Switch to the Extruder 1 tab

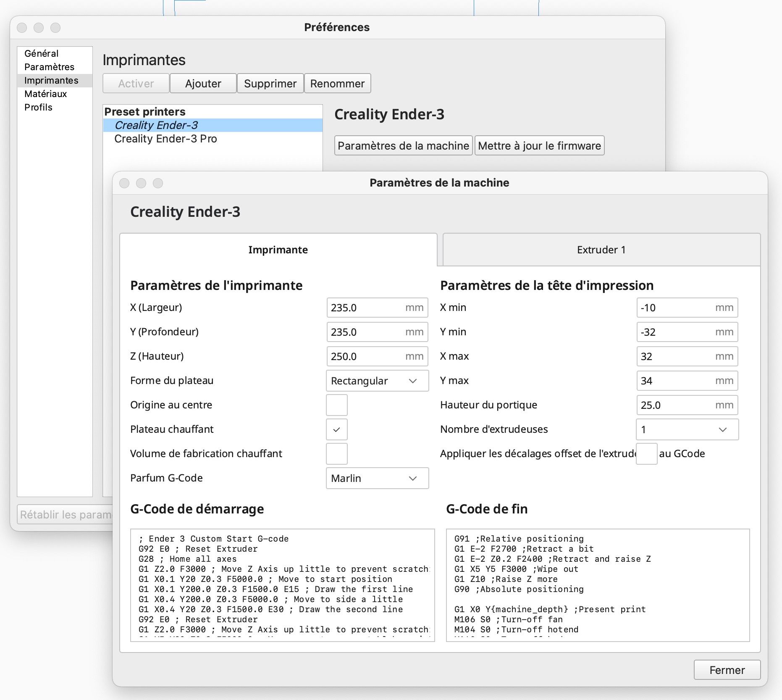coord(601,250)
